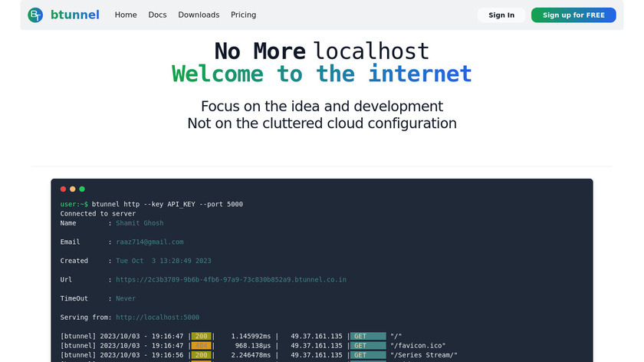
Task: Click the TimeOut value 'Never'
Action: tap(126, 298)
